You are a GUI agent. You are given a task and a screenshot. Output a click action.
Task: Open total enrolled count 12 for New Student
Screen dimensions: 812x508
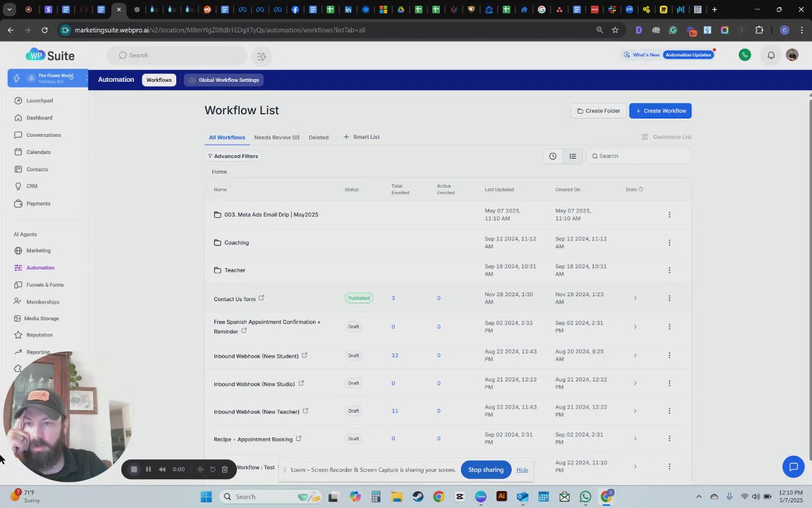point(395,356)
